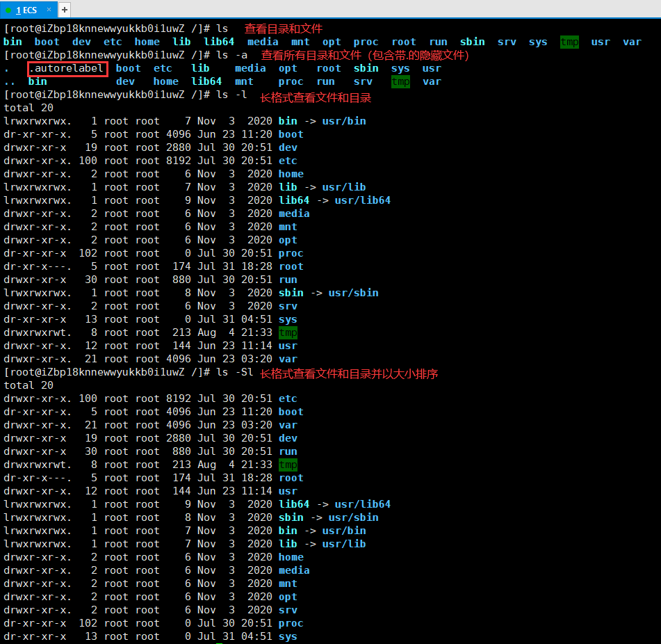Screen dimensions: 661x644
Task: Click "proc" directory in the ls -Sl listing
Action: (291, 623)
